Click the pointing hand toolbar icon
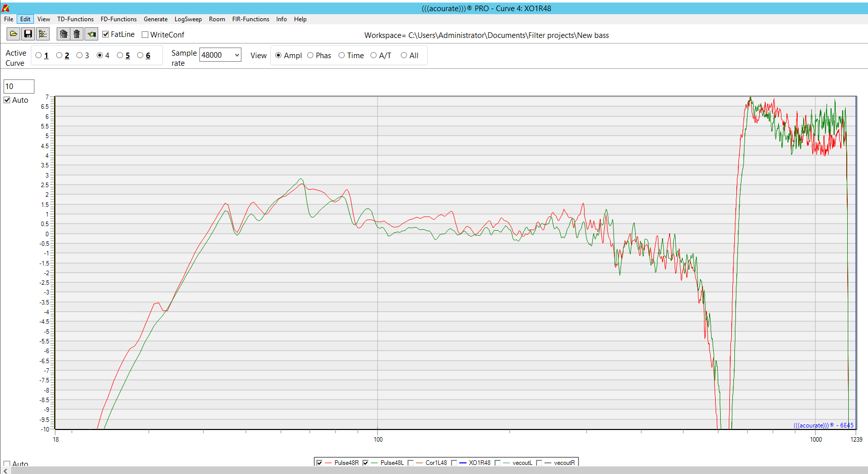 click(x=92, y=34)
